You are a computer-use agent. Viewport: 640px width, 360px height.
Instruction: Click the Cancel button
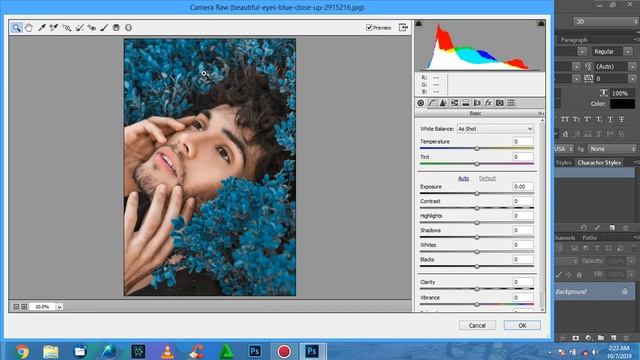coord(477,325)
